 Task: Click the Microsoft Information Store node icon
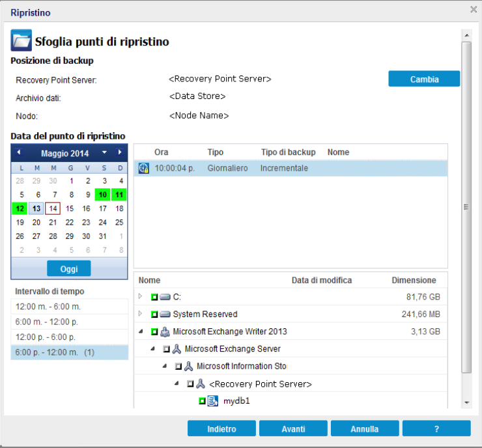click(x=188, y=366)
